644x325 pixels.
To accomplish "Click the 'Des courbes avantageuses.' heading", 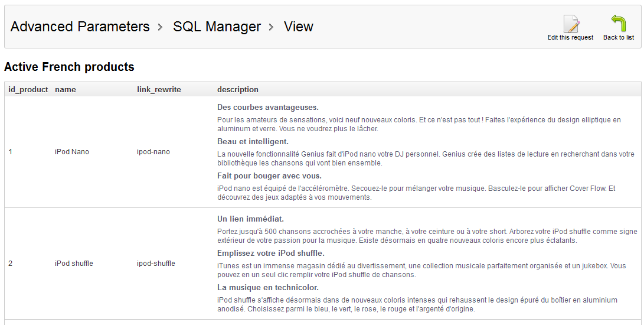I will [268, 108].
